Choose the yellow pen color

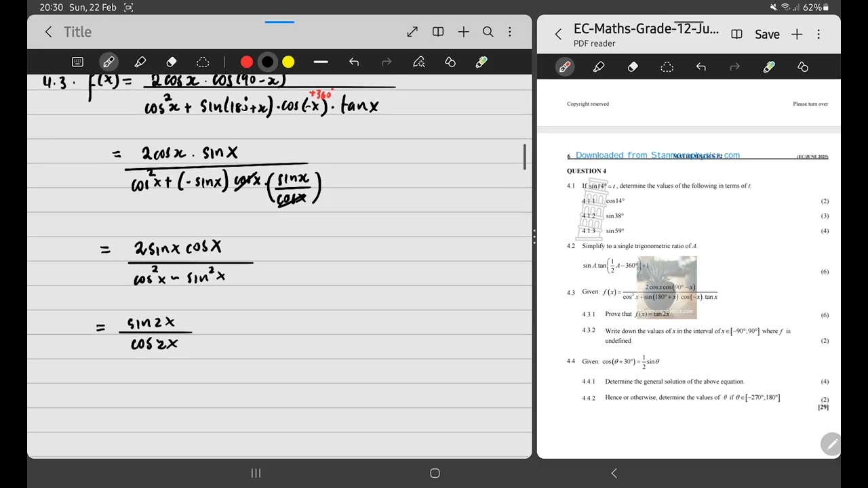click(x=288, y=62)
